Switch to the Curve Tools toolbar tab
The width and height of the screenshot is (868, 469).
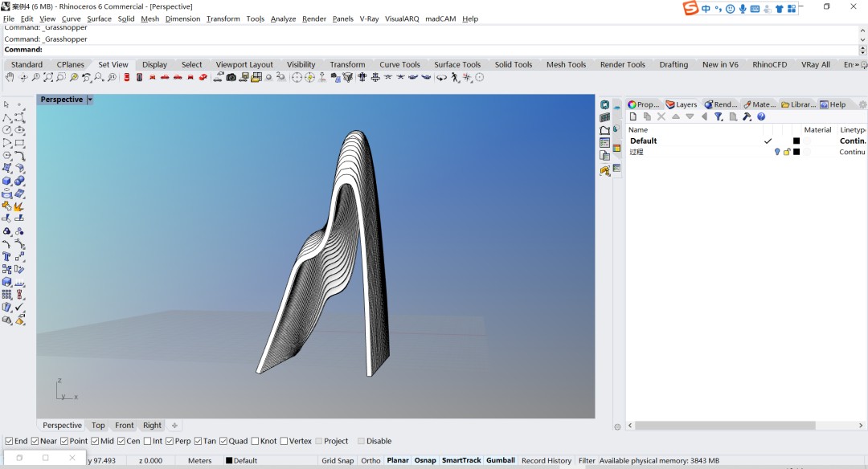point(399,65)
